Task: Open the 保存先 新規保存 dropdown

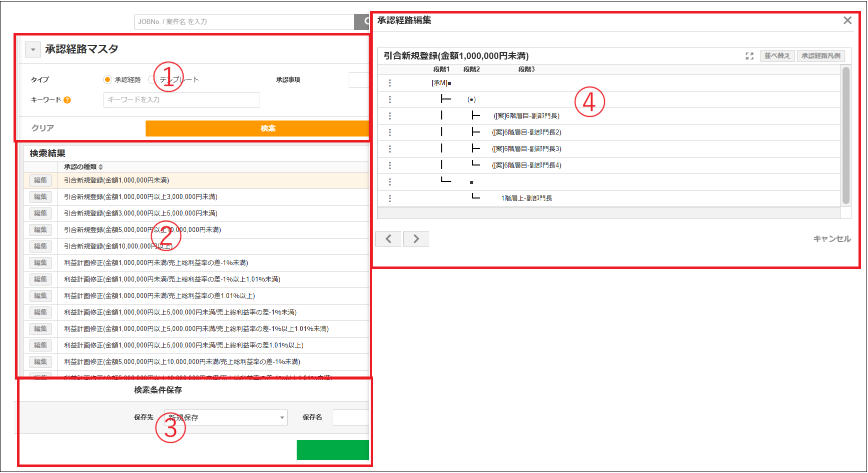Action: (226, 417)
